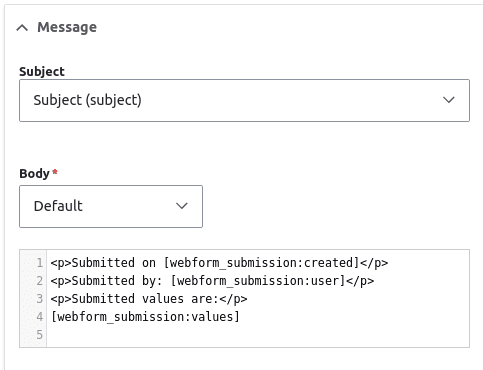Click the Subject dropdown's chevron arrow
The width and height of the screenshot is (483, 370).
449,100
